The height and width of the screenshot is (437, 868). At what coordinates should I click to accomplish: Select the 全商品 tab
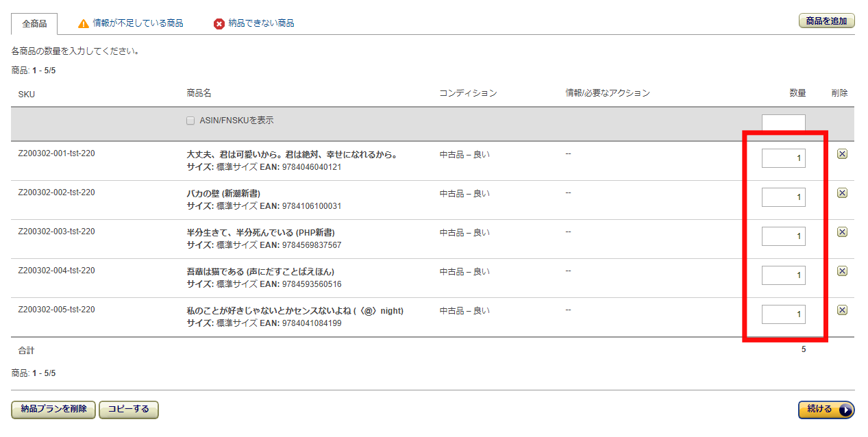coord(34,23)
